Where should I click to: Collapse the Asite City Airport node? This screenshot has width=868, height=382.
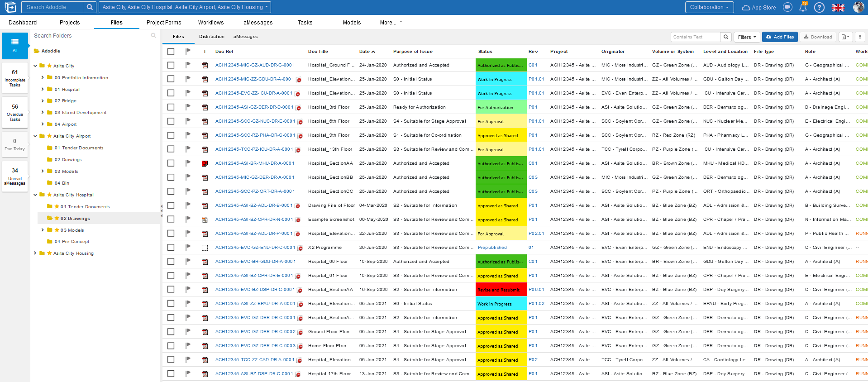[x=35, y=136]
